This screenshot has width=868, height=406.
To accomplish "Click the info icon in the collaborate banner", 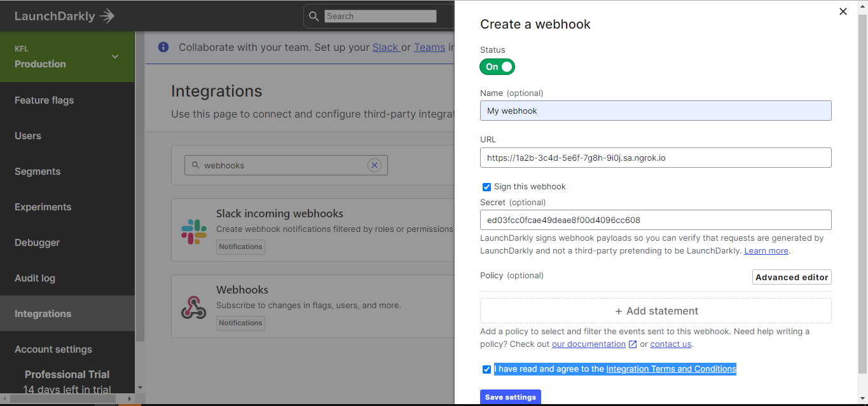I will (163, 47).
